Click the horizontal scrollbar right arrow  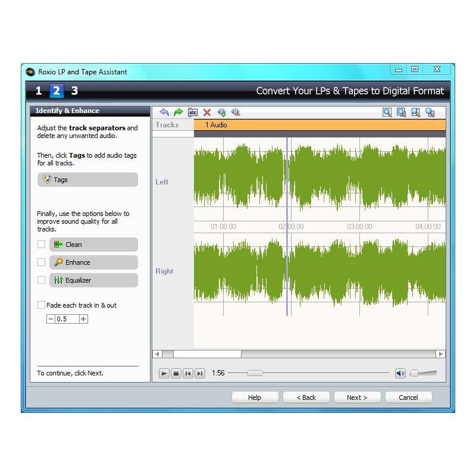coord(441,354)
